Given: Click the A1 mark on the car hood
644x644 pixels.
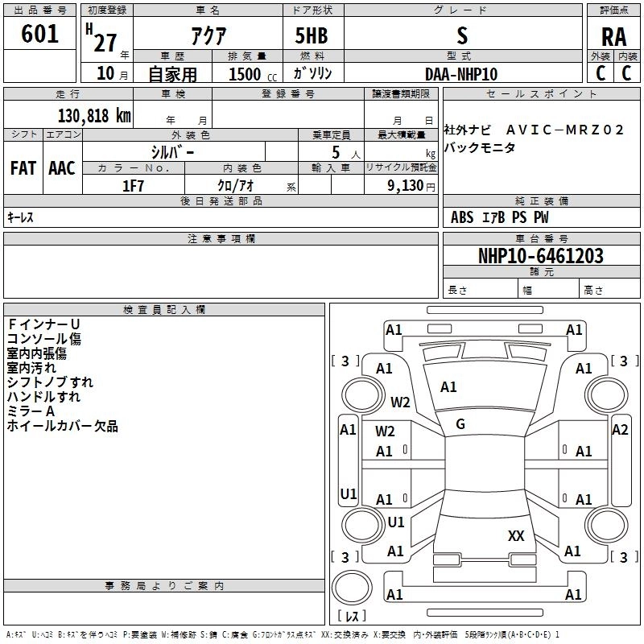Looking at the screenshot, I should click(x=448, y=387).
